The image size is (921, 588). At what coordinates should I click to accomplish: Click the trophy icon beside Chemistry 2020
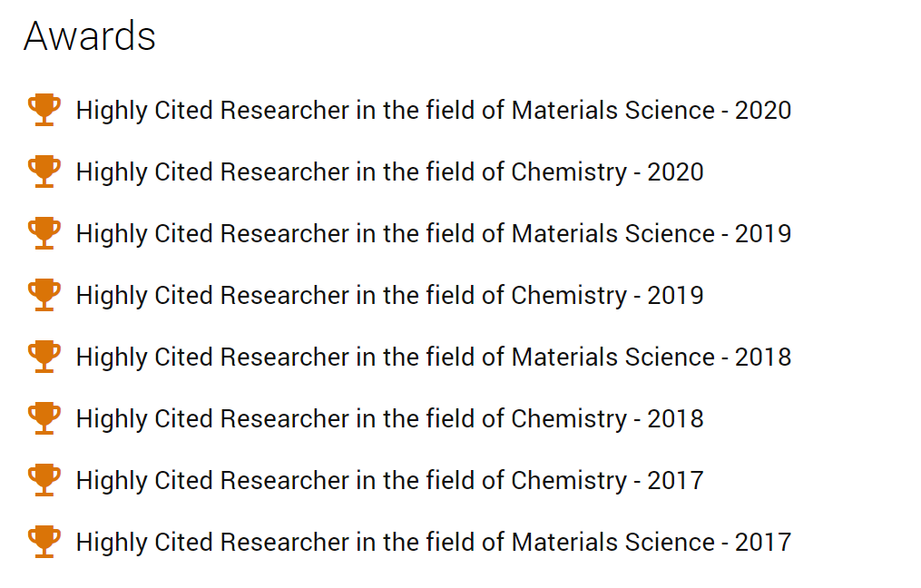(44, 171)
